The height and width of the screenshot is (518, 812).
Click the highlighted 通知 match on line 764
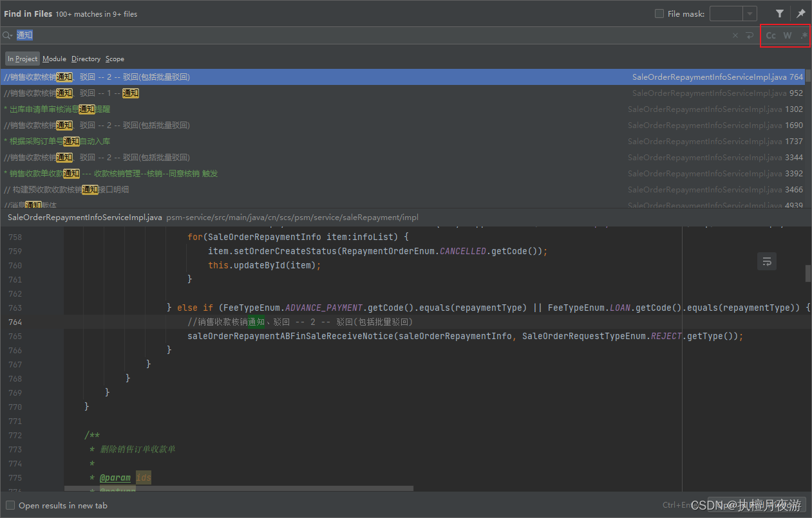[x=256, y=322]
